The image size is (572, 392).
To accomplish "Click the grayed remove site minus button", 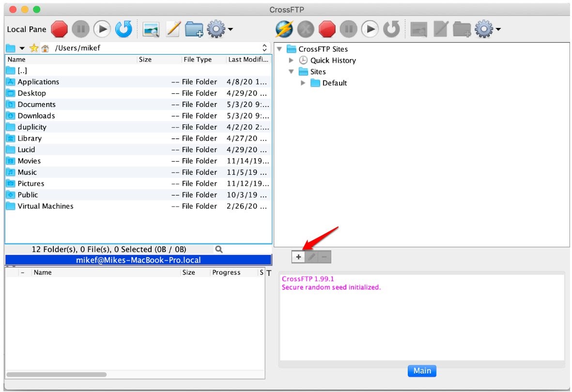I will pos(325,257).
